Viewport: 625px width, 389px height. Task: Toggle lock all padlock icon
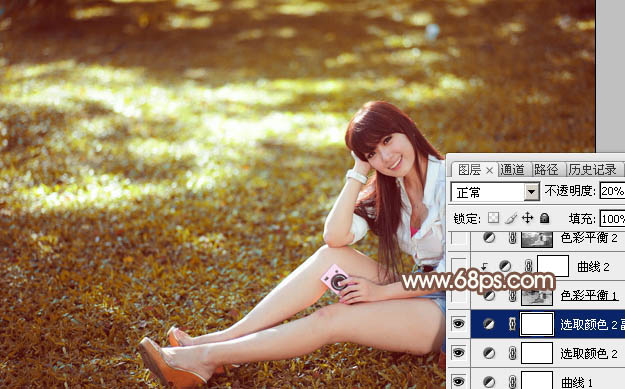(544, 218)
